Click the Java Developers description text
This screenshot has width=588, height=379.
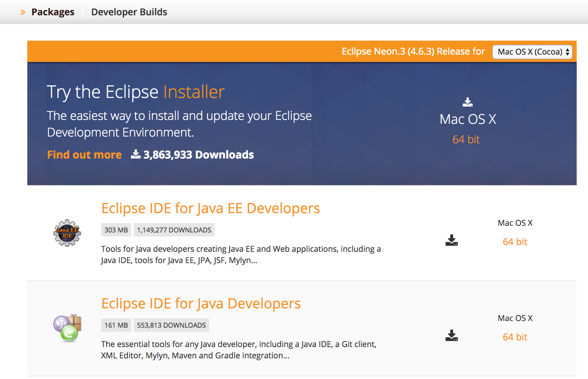tap(239, 350)
